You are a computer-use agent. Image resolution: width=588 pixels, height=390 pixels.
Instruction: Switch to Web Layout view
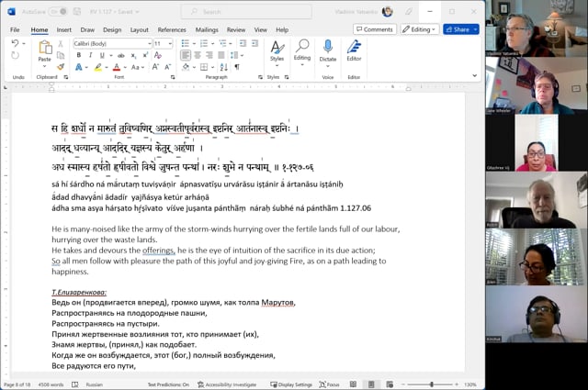[x=390, y=384]
